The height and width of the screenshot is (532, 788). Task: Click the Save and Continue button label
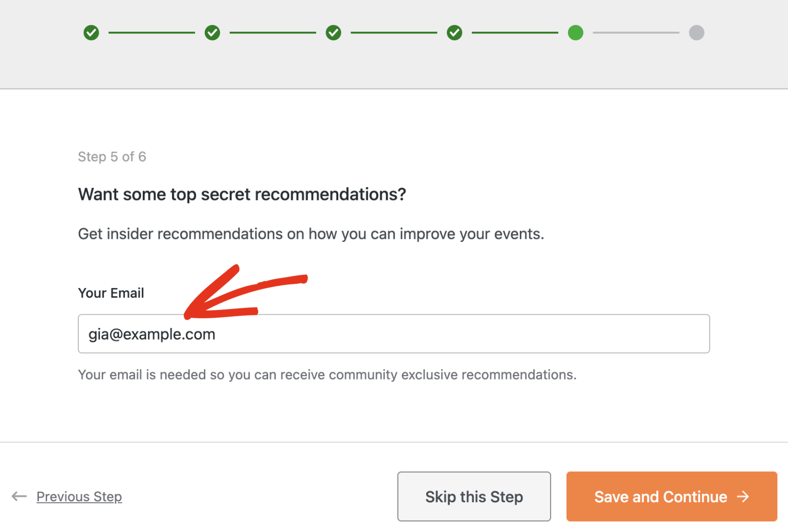pos(661,497)
